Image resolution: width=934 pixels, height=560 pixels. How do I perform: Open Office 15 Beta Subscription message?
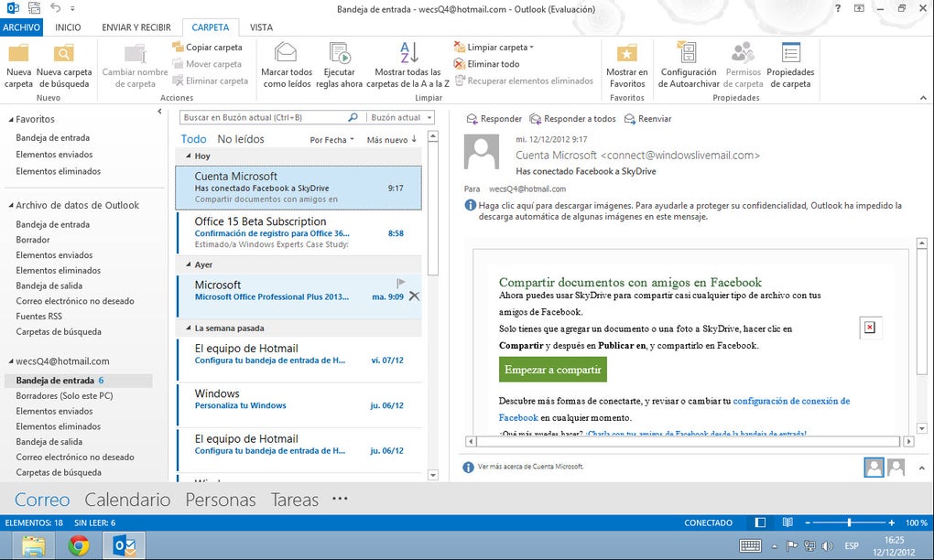tap(299, 232)
